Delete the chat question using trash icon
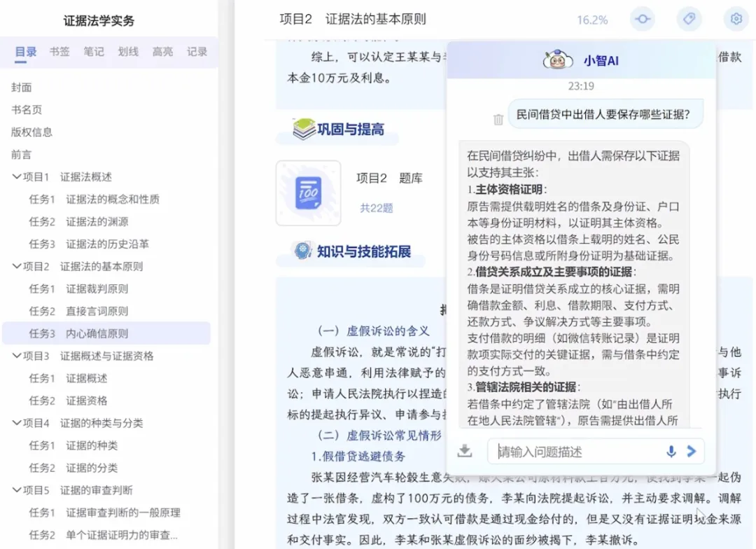Screen dimensions: 756x549 pyautogui.click(x=498, y=120)
